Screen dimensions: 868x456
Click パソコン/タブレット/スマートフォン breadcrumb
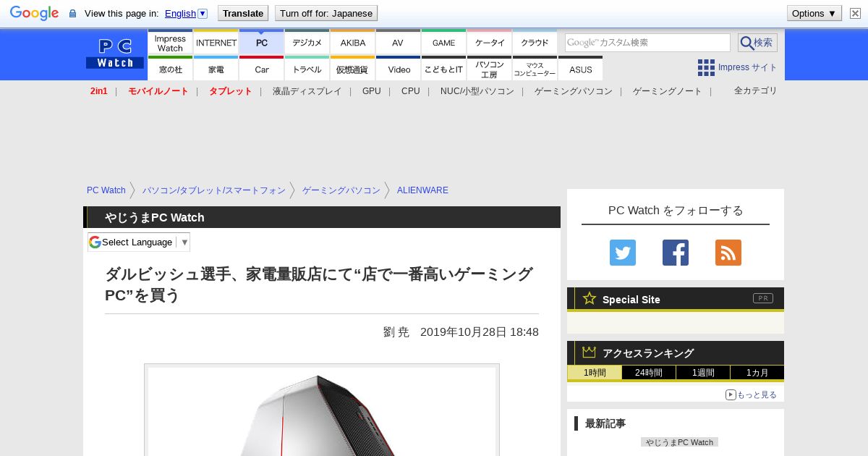214,190
